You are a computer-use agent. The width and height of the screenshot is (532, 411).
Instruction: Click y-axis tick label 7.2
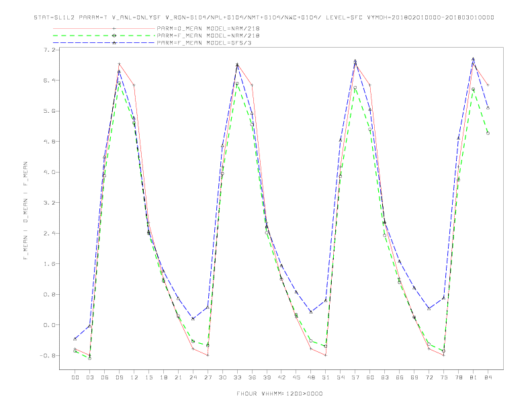coord(49,50)
